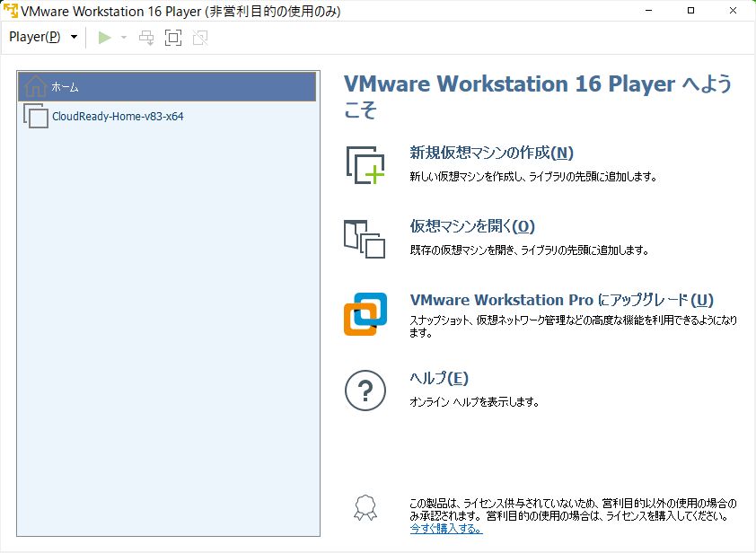This screenshot has height=553, width=756.
Task: Click the question mark help icon
Action: tap(365, 391)
